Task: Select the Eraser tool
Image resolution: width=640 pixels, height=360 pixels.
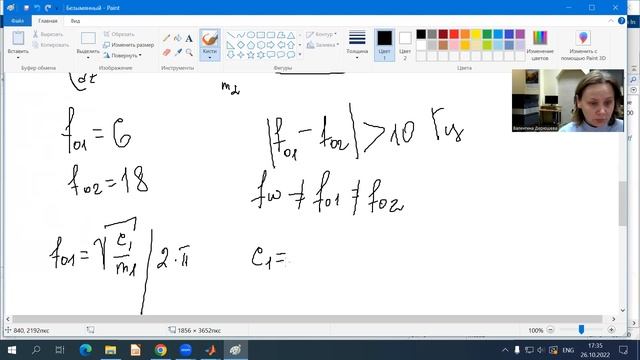Action: click(167, 52)
